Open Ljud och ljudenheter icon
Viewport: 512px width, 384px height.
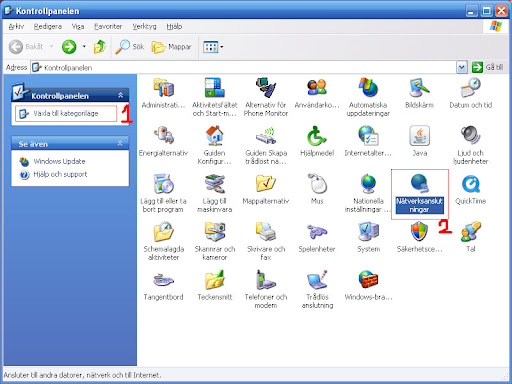coord(471,145)
